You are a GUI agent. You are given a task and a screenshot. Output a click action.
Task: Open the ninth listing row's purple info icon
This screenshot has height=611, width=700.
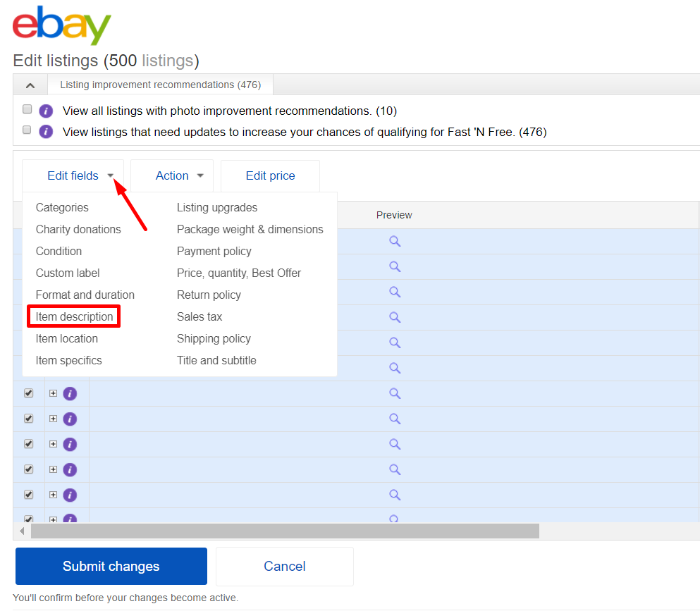coord(70,445)
